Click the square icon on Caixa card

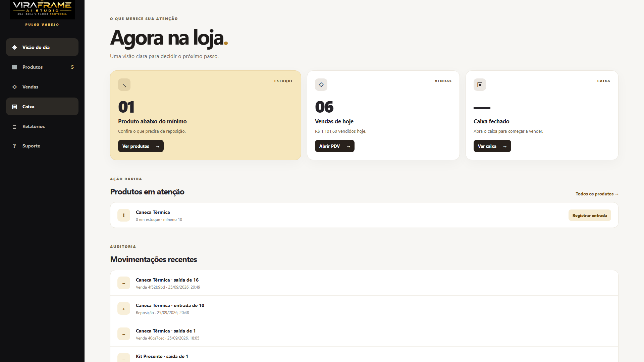pos(480,85)
